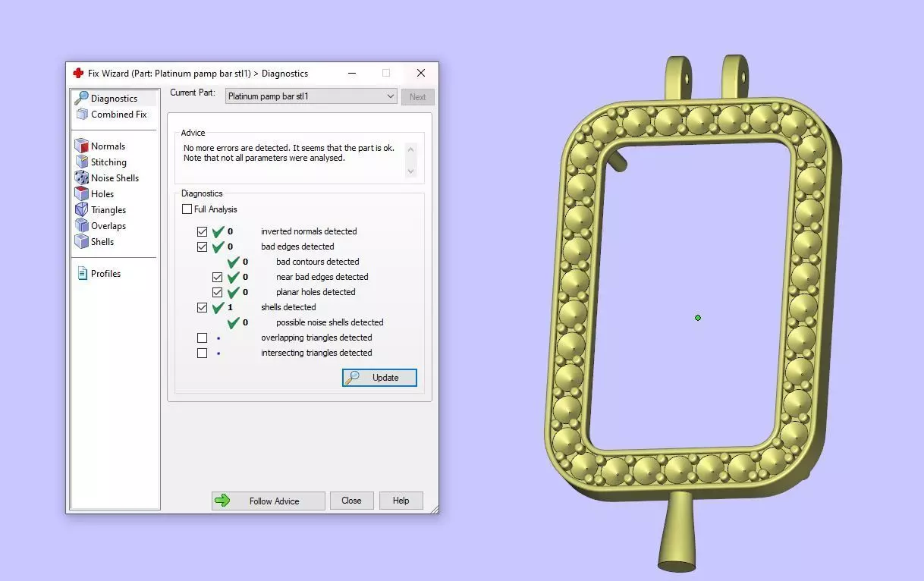Select the Normals fix page
The image size is (924, 581).
coord(100,146)
